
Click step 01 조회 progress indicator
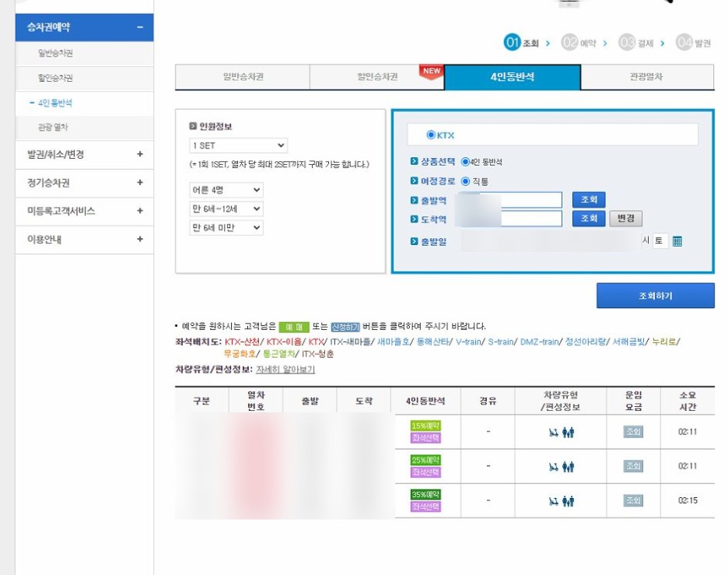(x=521, y=43)
